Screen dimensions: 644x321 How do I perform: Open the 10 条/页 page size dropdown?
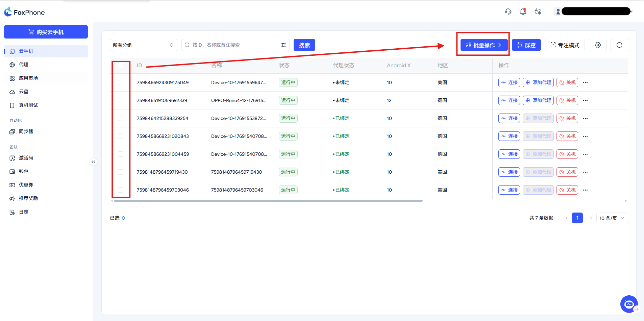pyautogui.click(x=612, y=218)
